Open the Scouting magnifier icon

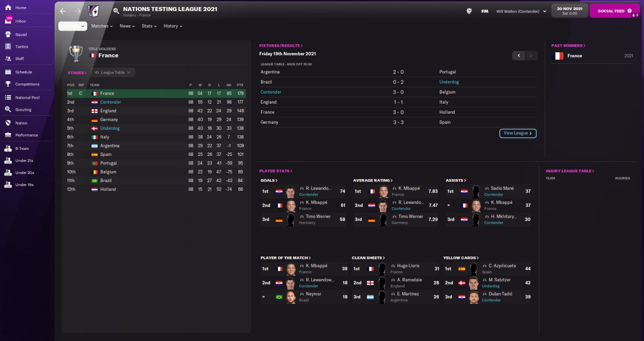(8, 109)
